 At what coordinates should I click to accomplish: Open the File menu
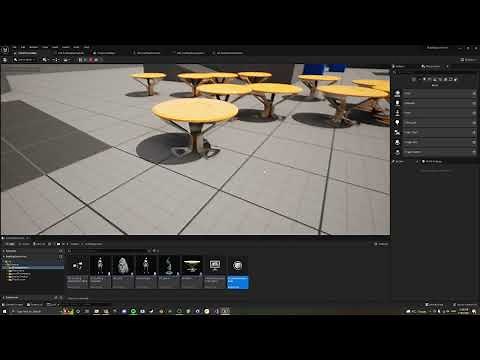[x=14, y=47]
